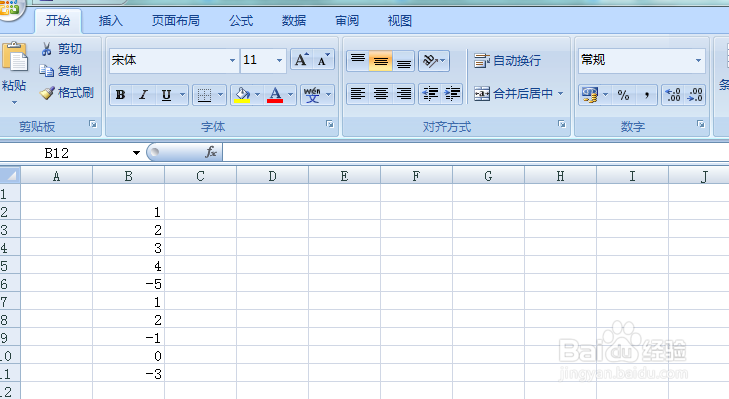Open 视图 (View) tab

tap(399, 21)
